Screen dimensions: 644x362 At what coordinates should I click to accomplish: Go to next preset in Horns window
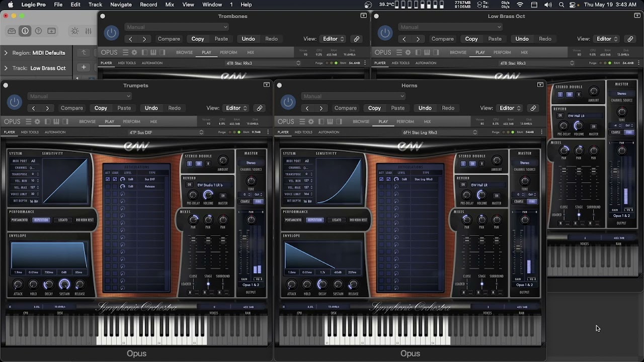(x=321, y=108)
